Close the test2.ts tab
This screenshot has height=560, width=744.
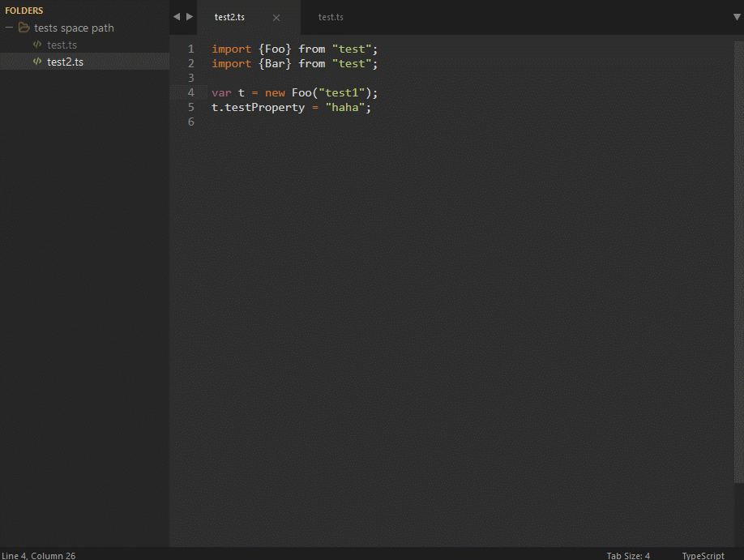click(x=276, y=18)
